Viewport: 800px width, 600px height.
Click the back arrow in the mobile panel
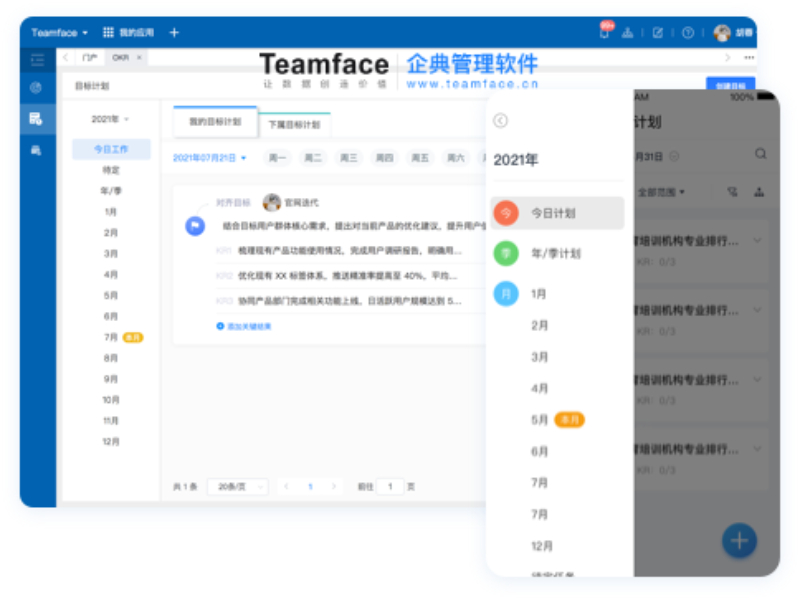(500, 118)
